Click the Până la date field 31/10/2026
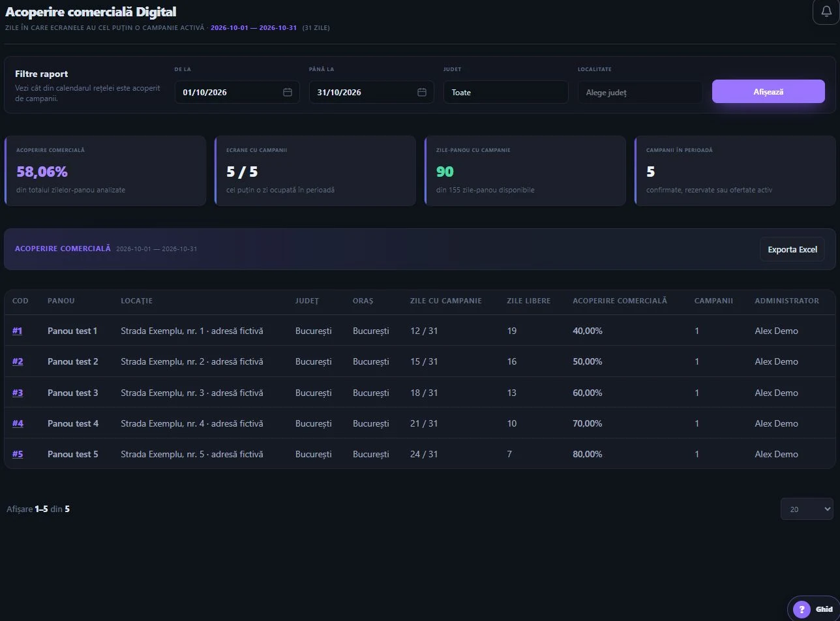 (x=372, y=92)
